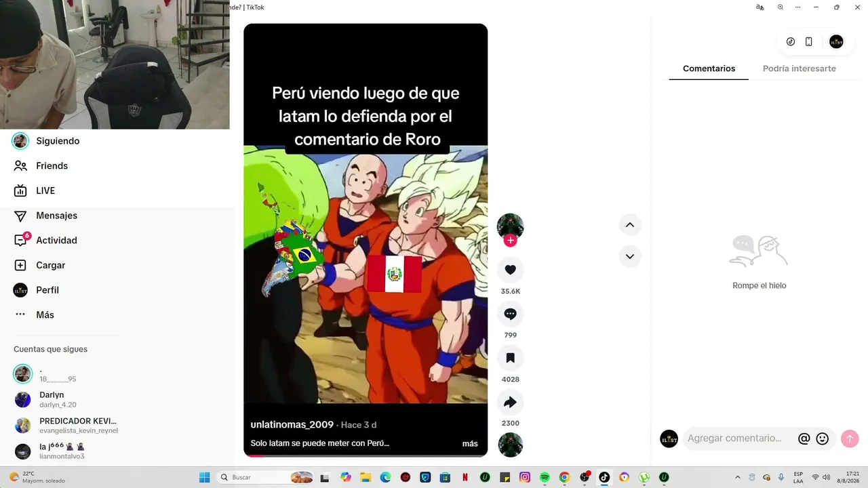Open followed account PREDICADOR KEVI...

pyautogui.click(x=66, y=425)
